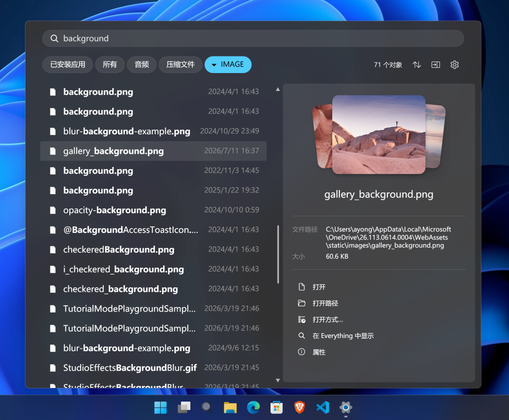Image resolution: width=509 pixels, height=420 pixels.
Task: Select @BackgroundAccessToastIcon result
Action: (153, 230)
